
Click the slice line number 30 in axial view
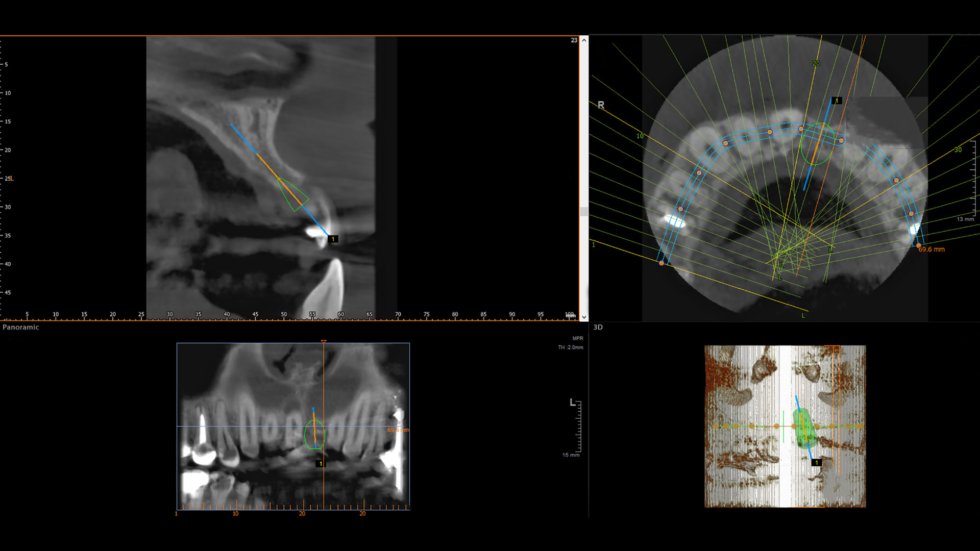(958, 149)
